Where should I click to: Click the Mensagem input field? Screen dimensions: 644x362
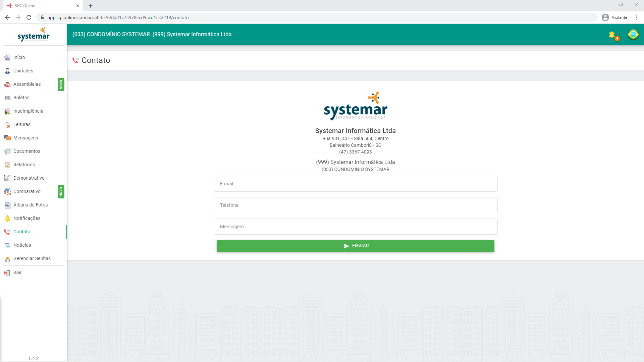pos(356,227)
